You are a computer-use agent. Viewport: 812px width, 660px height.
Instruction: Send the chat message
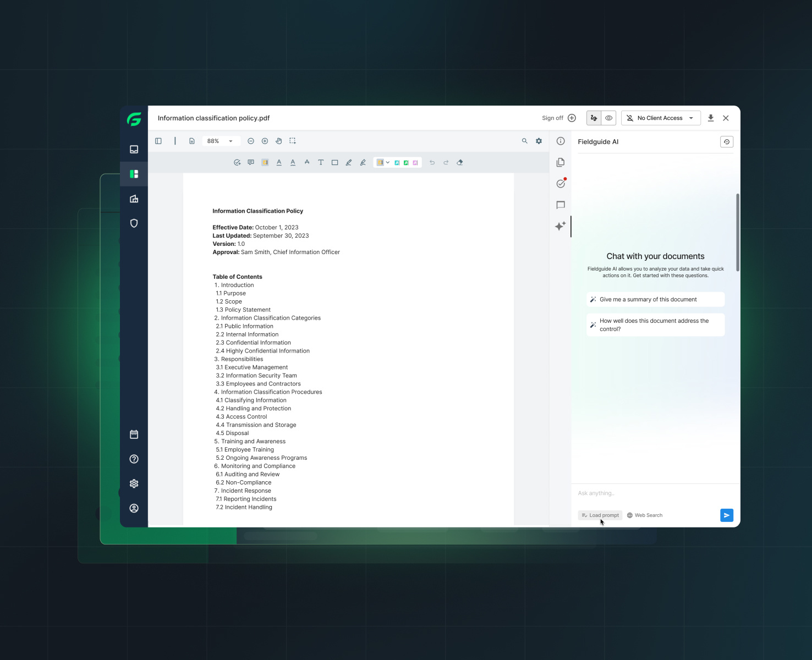(x=727, y=515)
